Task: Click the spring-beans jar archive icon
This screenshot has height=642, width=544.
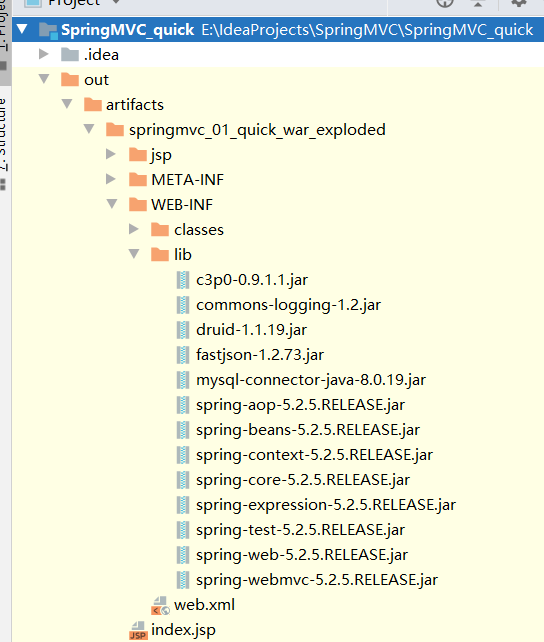Action: pos(183,430)
